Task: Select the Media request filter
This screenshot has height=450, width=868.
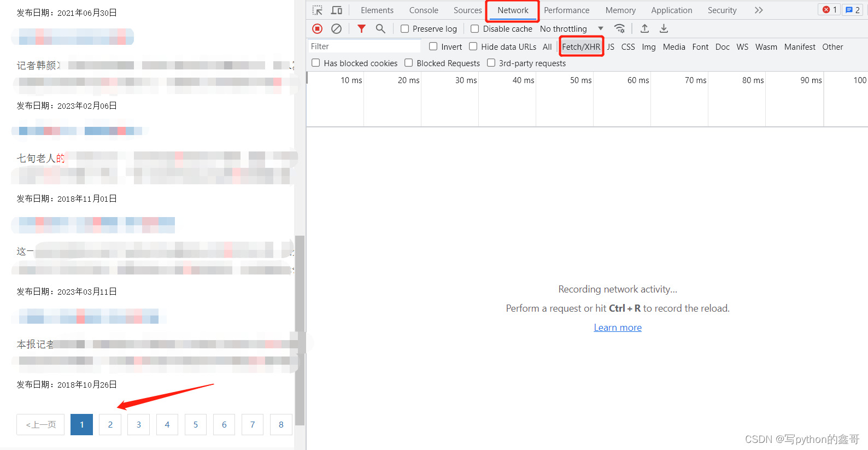Action: point(674,47)
